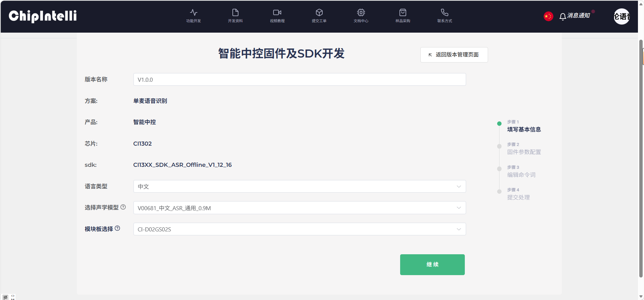
Task: Click the green 继续 button
Action: click(432, 265)
